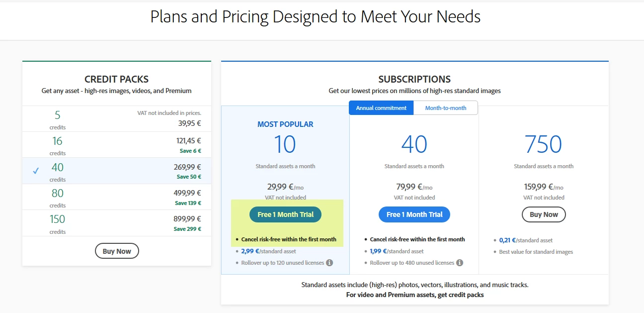Choose the 80 credits pack
This screenshot has width=644, height=313.
[x=116, y=197]
